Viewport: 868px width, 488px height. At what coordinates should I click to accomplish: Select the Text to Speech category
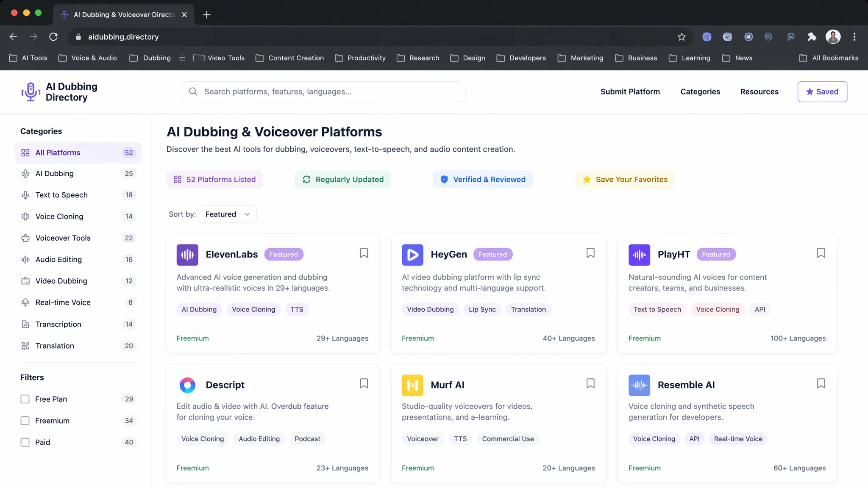(x=78, y=195)
